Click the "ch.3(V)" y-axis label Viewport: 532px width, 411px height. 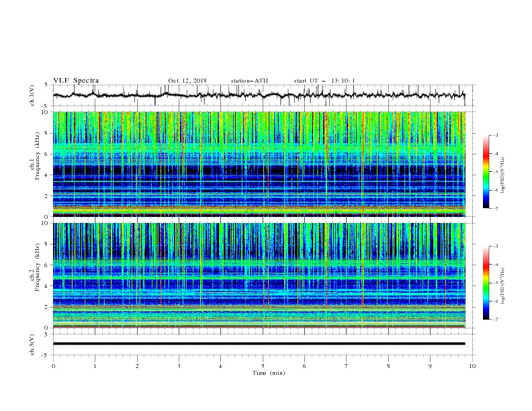click(32, 345)
